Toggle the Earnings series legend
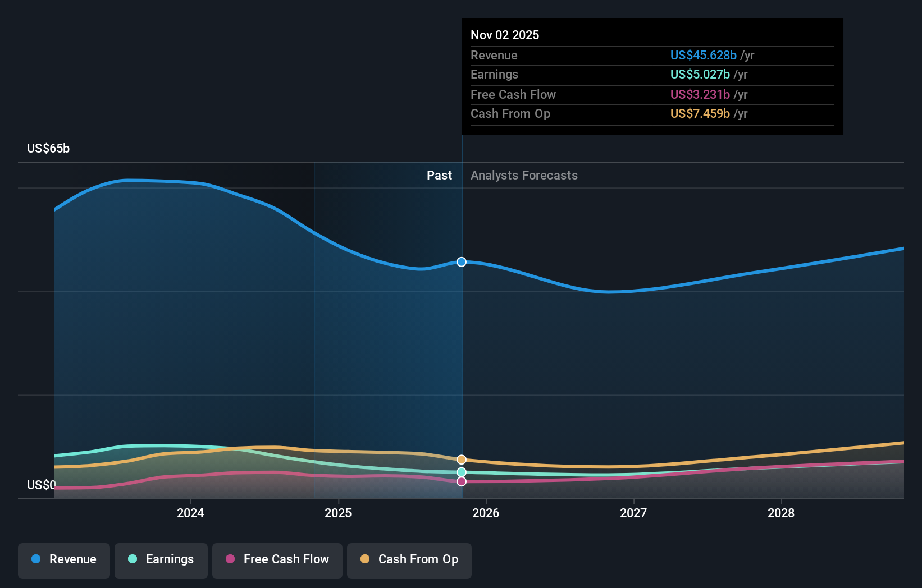This screenshot has width=922, height=588. (x=161, y=560)
